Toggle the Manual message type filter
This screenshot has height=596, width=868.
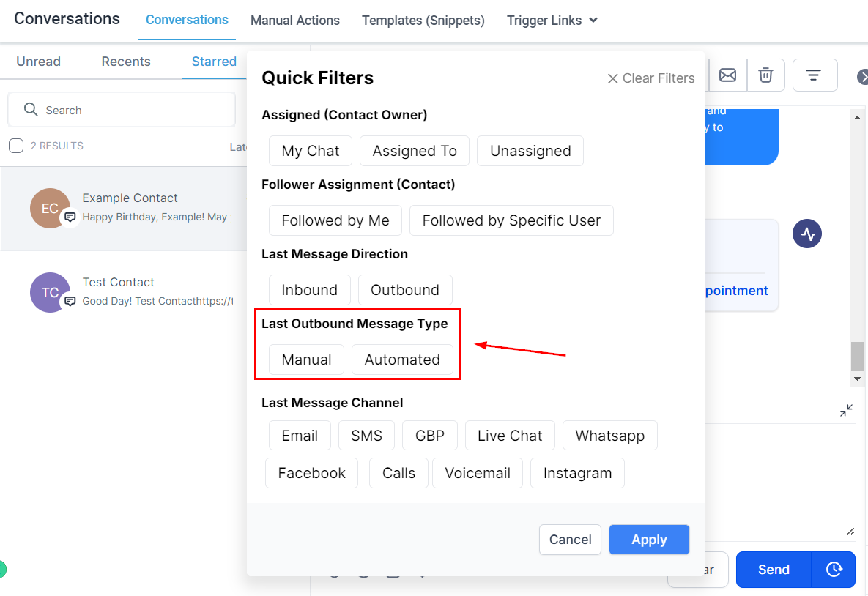[306, 360]
